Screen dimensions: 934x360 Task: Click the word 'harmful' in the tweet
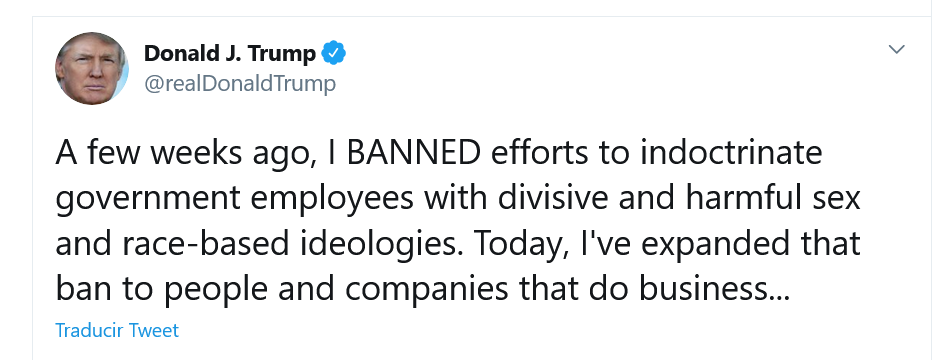point(752,198)
